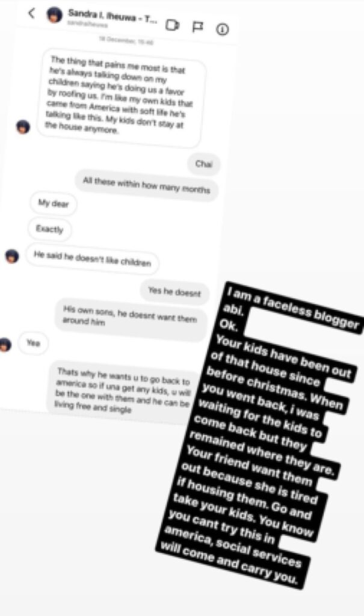Viewport: 364px width, 616px height.
Task: Tap the 'Yes he doesnt' reply bubble
Action: pyautogui.click(x=174, y=292)
